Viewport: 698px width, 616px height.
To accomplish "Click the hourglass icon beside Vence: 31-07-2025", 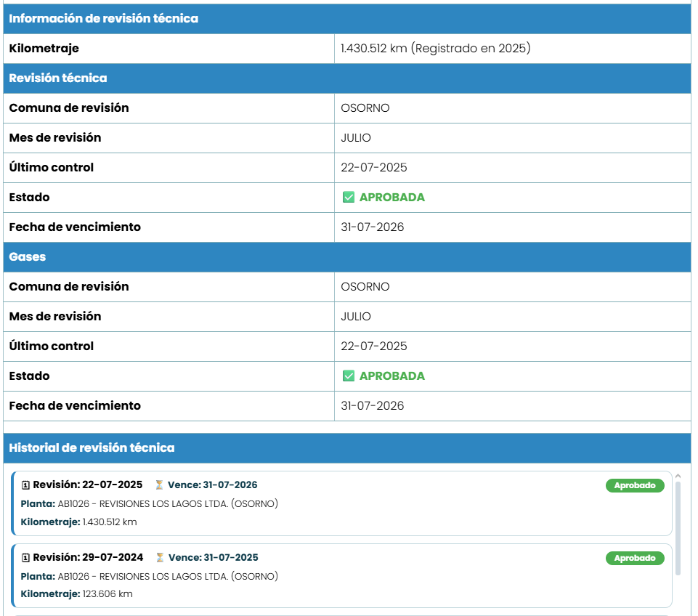I will coord(160,558).
